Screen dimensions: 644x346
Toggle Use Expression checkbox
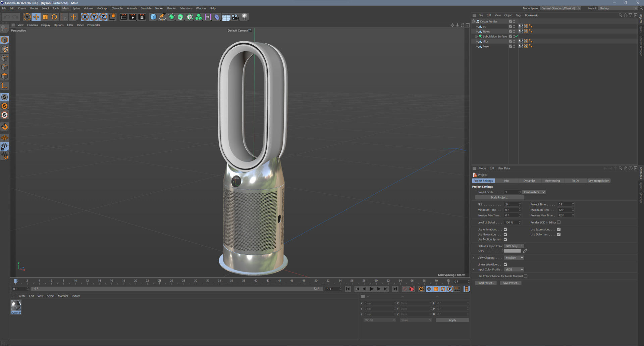tap(559, 230)
